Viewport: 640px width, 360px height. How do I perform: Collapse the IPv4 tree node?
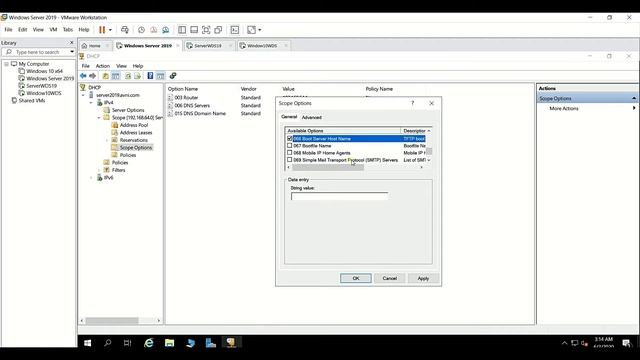(x=91, y=103)
